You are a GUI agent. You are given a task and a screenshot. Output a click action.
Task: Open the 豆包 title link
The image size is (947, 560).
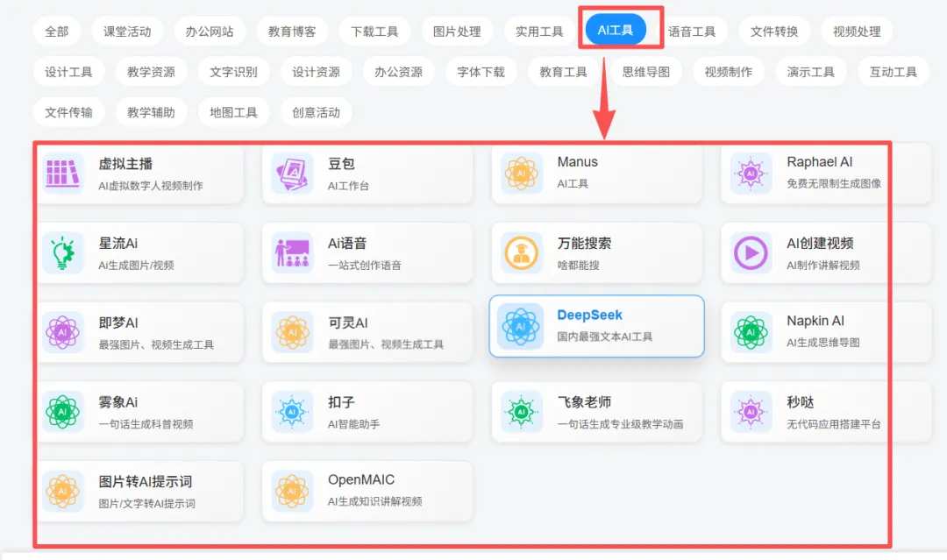[341, 164]
